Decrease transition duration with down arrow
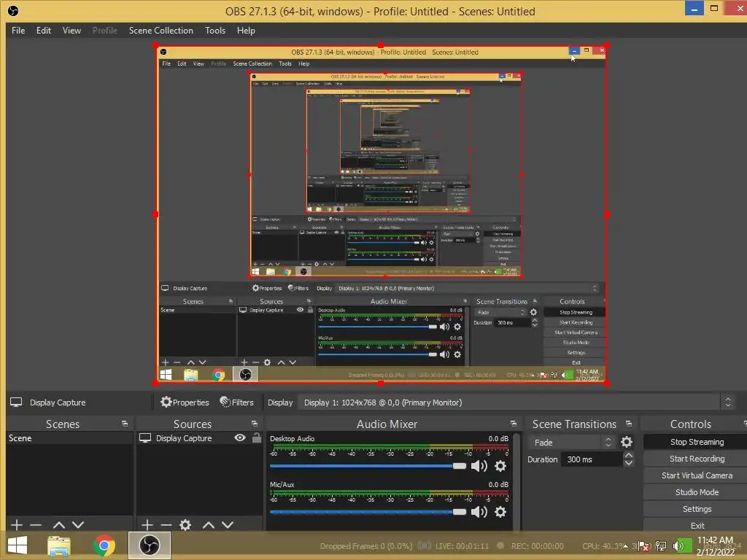Viewport: 747px width, 560px height. tap(629, 463)
